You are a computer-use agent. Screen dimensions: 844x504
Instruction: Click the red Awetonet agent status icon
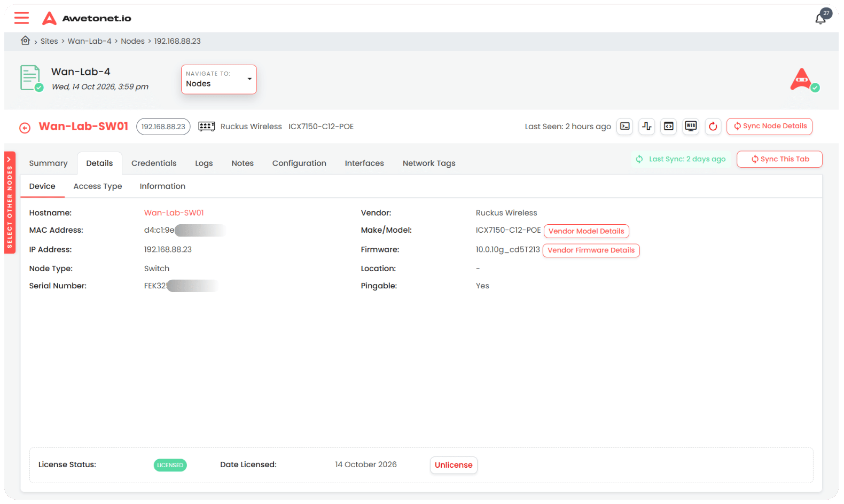coord(803,80)
